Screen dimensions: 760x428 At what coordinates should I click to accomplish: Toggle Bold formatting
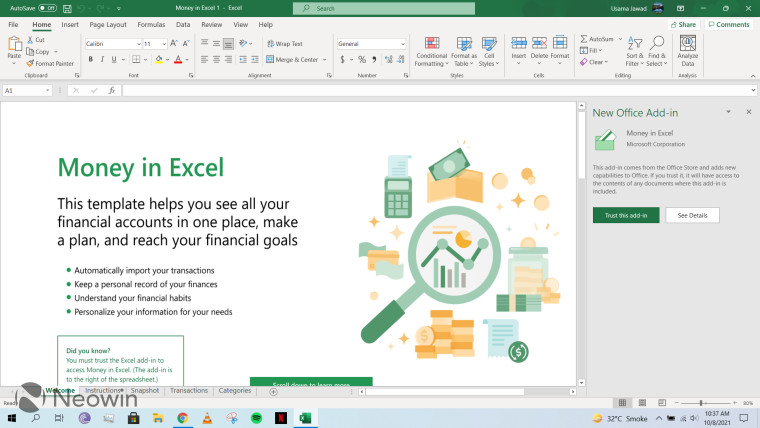click(90, 59)
